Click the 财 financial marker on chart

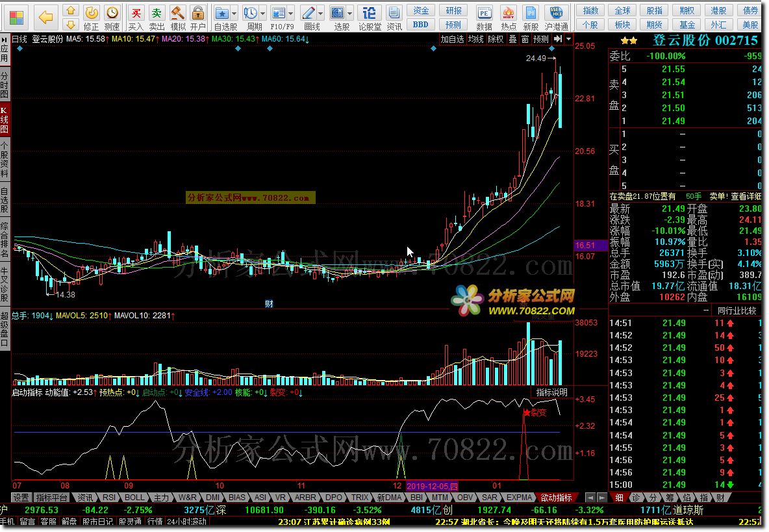(x=269, y=304)
